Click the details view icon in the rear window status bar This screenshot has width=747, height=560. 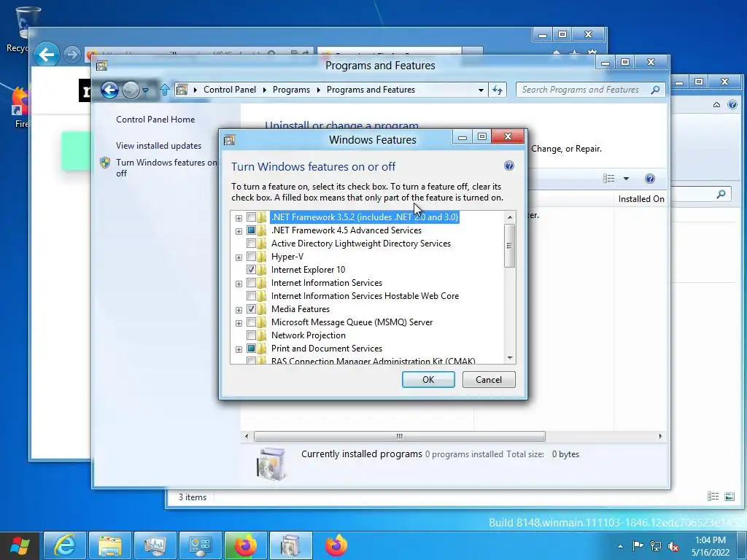coord(713,497)
